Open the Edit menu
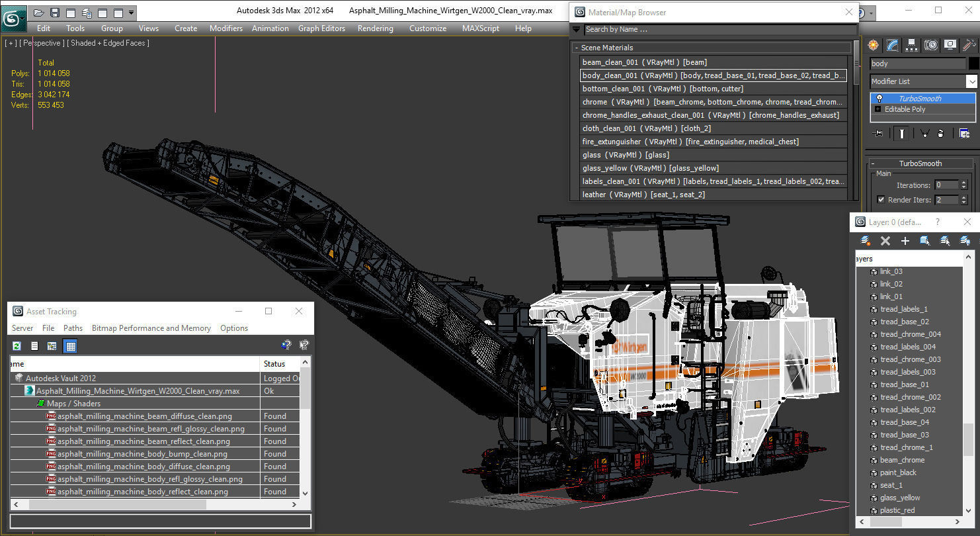 (44, 28)
